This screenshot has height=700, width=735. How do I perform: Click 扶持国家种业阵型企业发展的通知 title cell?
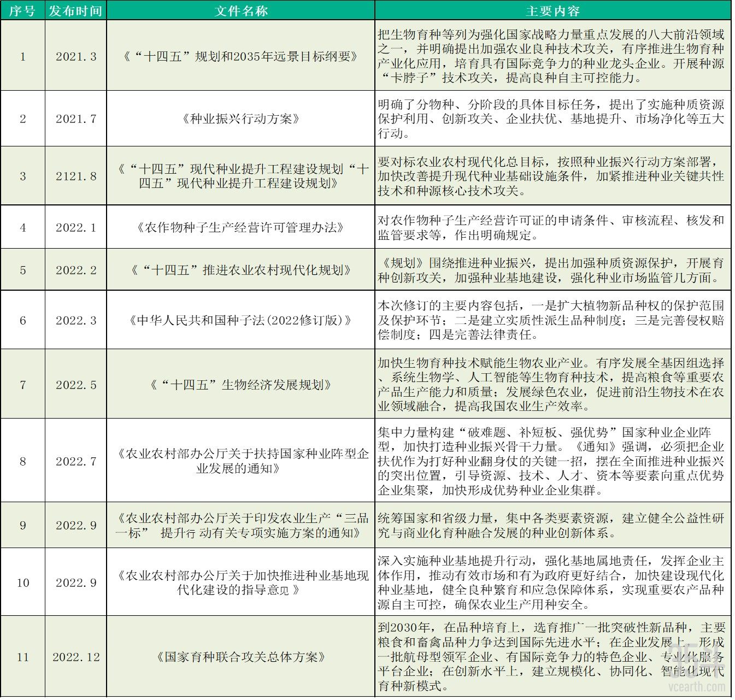pos(240,461)
